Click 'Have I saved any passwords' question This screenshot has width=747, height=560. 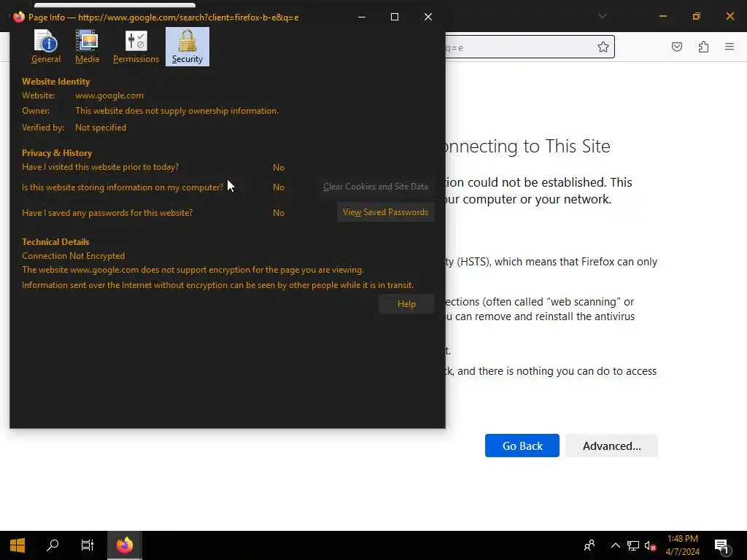coord(107,212)
